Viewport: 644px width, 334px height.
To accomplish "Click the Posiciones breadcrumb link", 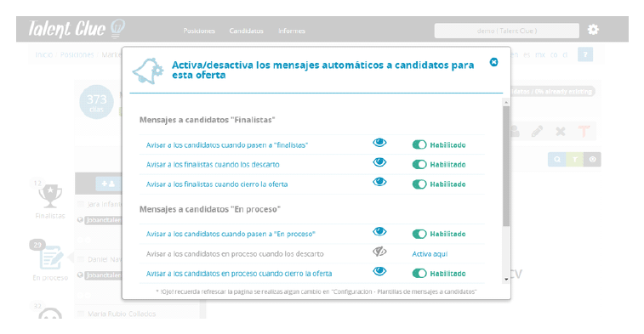I will (77, 54).
